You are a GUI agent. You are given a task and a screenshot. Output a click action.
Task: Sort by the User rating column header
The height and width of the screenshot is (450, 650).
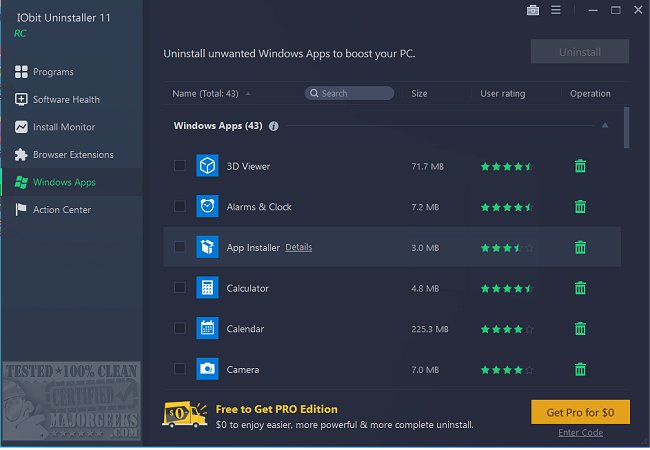point(502,94)
